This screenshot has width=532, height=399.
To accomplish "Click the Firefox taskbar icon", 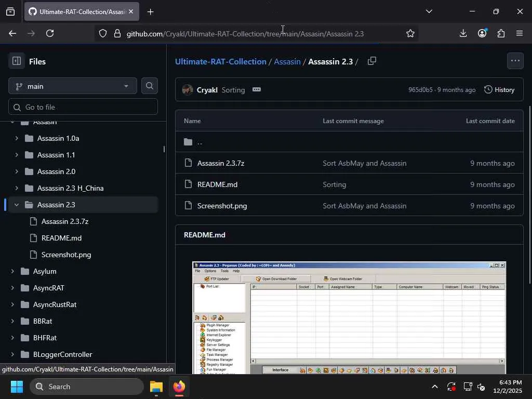I will coord(179,387).
